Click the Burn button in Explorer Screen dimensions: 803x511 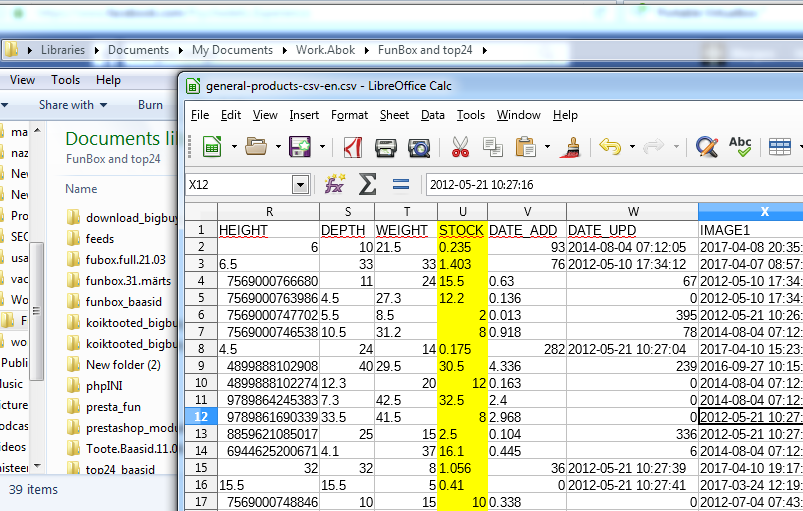[x=150, y=105]
